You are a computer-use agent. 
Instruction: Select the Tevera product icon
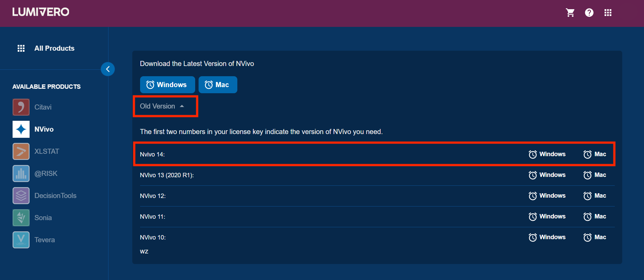coord(21,240)
